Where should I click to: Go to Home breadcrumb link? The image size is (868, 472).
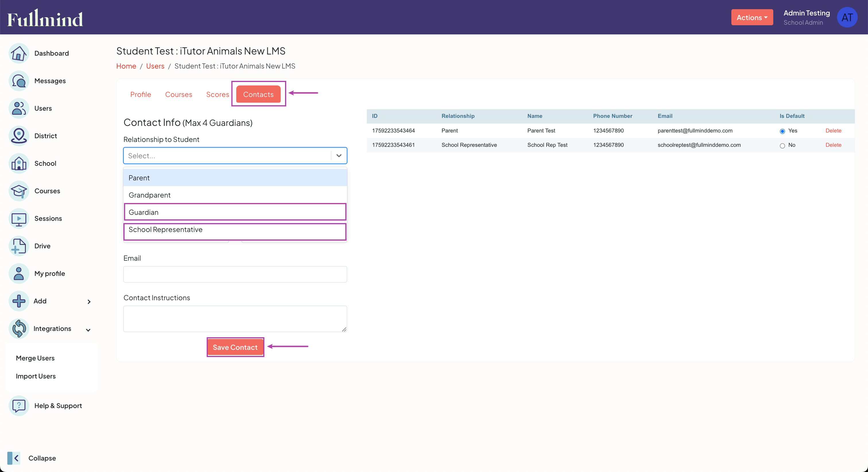click(x=126, y=66)
